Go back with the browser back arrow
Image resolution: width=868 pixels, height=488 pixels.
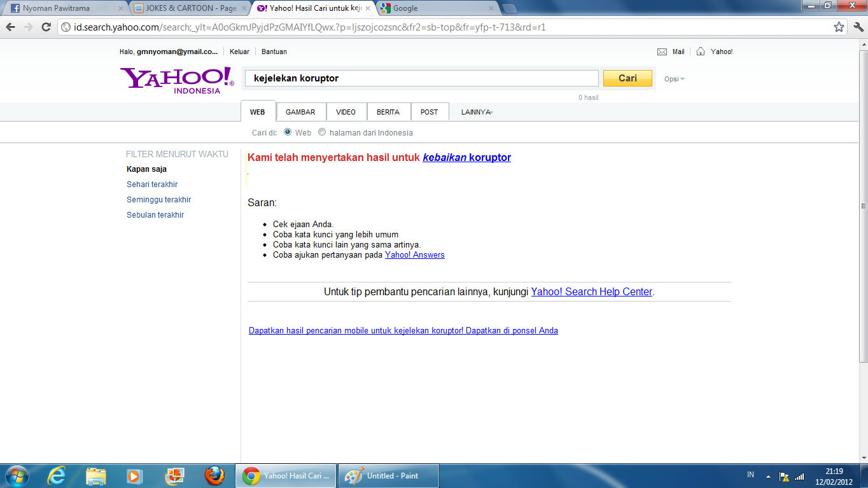click(x=10, y=27)
